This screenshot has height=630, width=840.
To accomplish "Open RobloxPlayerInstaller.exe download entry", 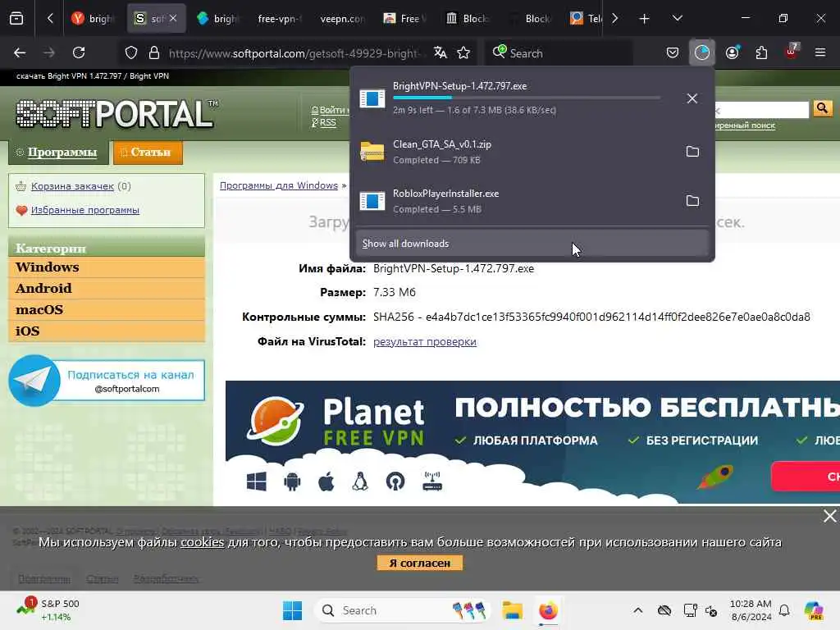I will [517, 201].
